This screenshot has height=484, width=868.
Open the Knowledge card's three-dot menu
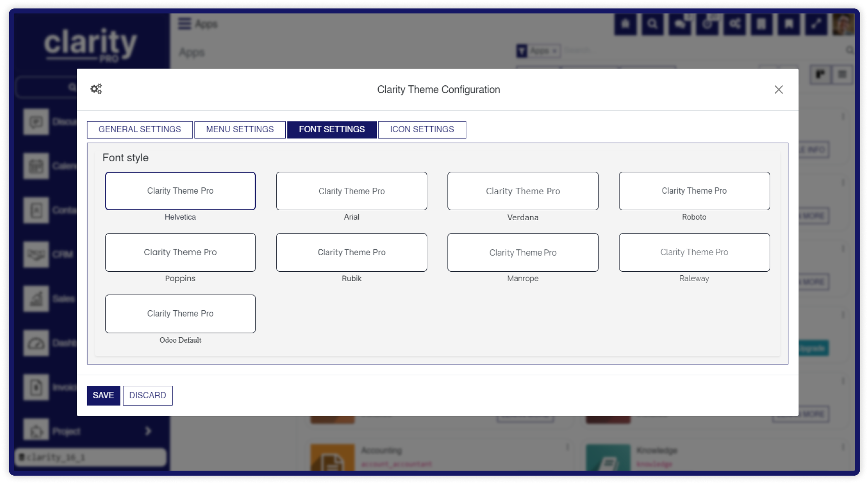(x=843, y=447)
